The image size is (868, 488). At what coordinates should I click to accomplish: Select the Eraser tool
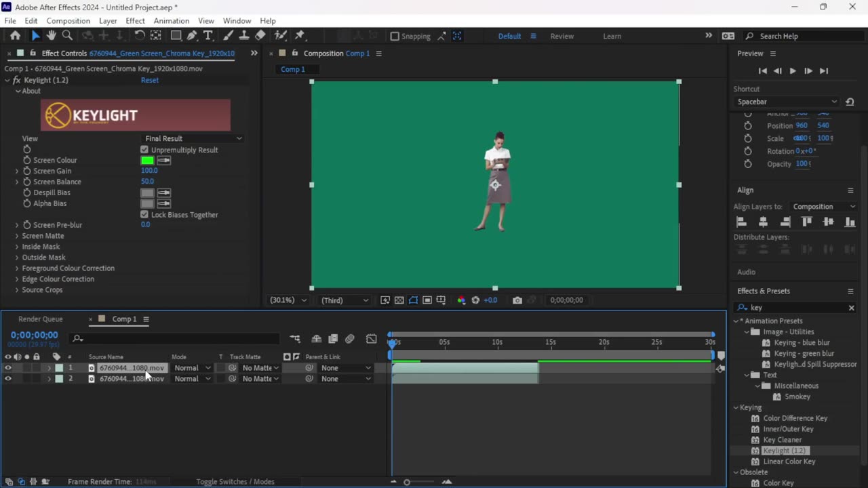[x=260, y=36]
